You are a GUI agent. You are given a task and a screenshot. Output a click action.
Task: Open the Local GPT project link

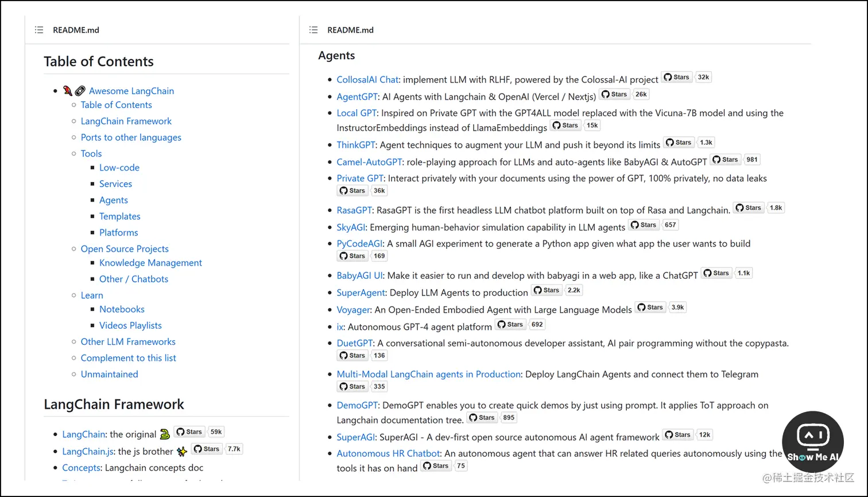coord(356,113)
